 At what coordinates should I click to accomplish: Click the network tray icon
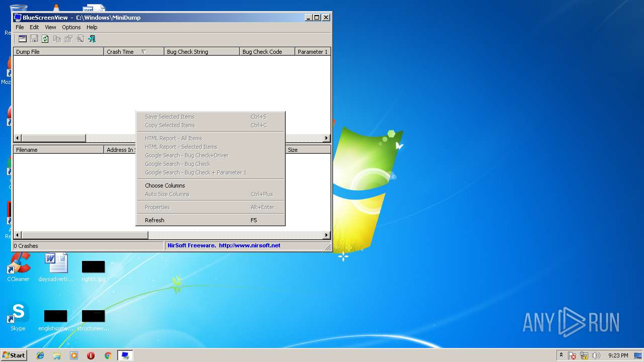click(x=584, y=355)
